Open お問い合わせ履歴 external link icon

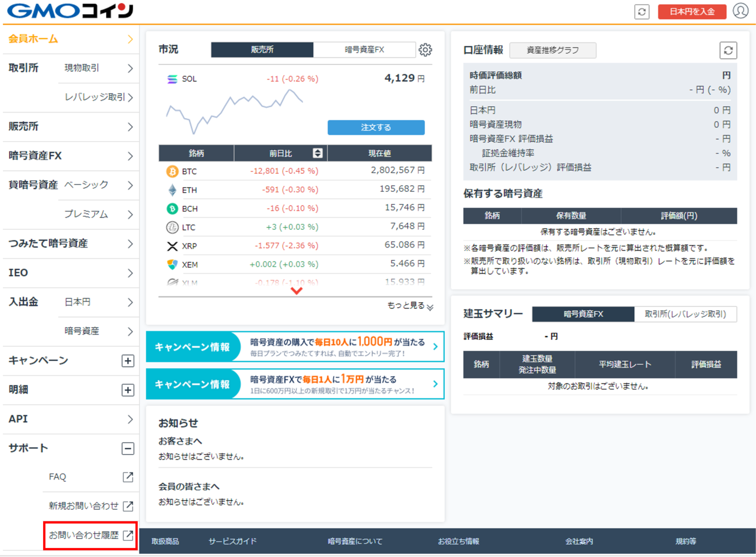tap(128, 535)
